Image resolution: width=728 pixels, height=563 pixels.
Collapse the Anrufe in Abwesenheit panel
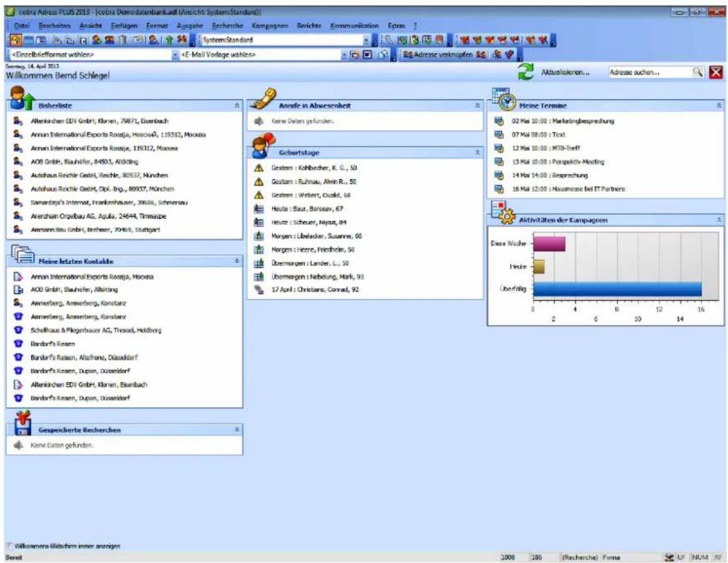coord(478,106)
